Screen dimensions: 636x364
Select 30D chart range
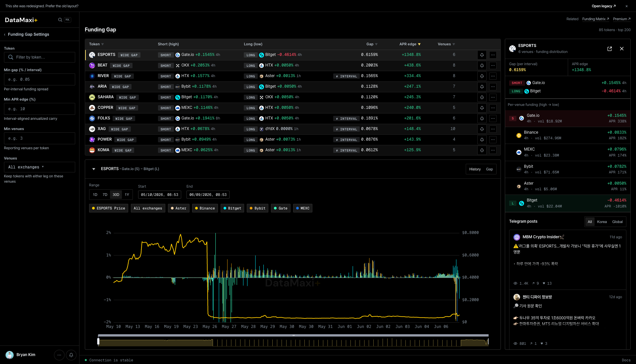(116, 195)
